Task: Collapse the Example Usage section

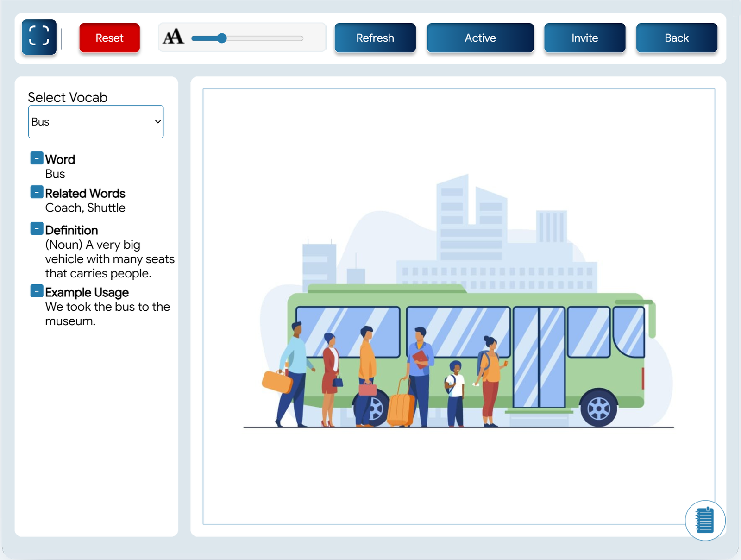Action: click(37, 291)
